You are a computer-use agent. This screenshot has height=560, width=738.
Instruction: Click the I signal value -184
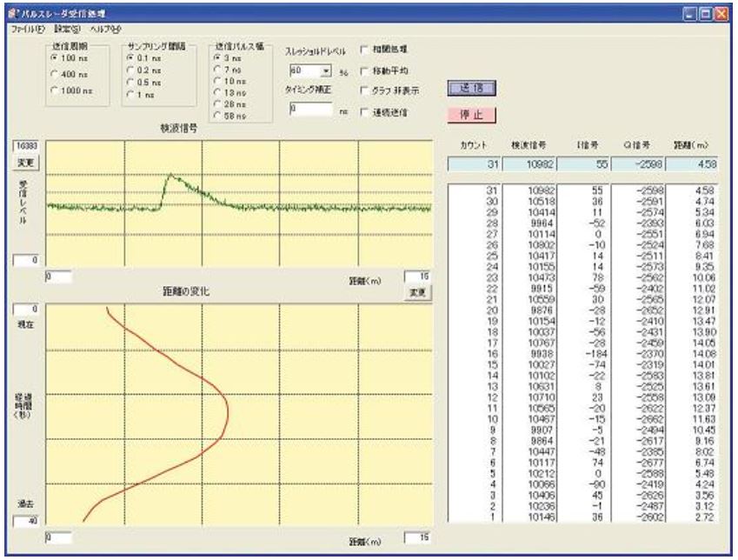click(595, 354)
